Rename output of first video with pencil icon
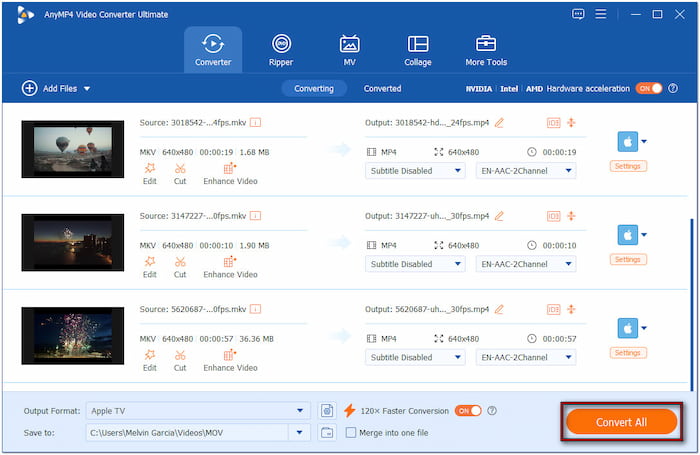700x455 pixels. click(499, 123)
